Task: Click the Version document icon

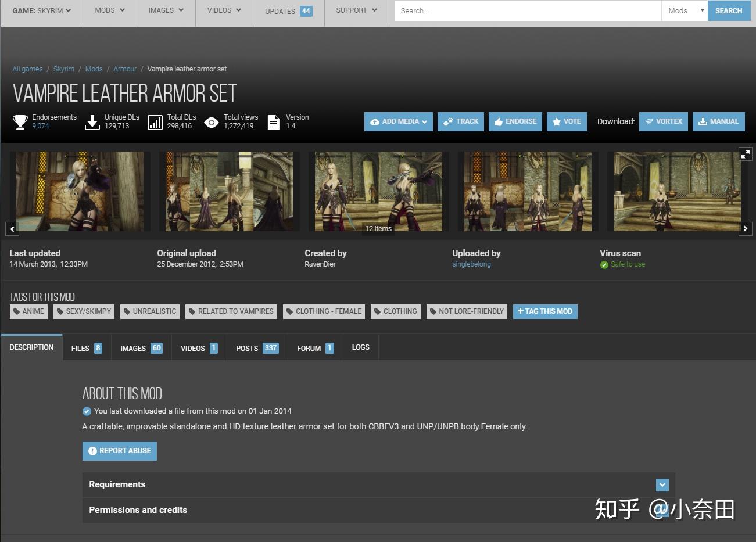Action: coord(274,122)
